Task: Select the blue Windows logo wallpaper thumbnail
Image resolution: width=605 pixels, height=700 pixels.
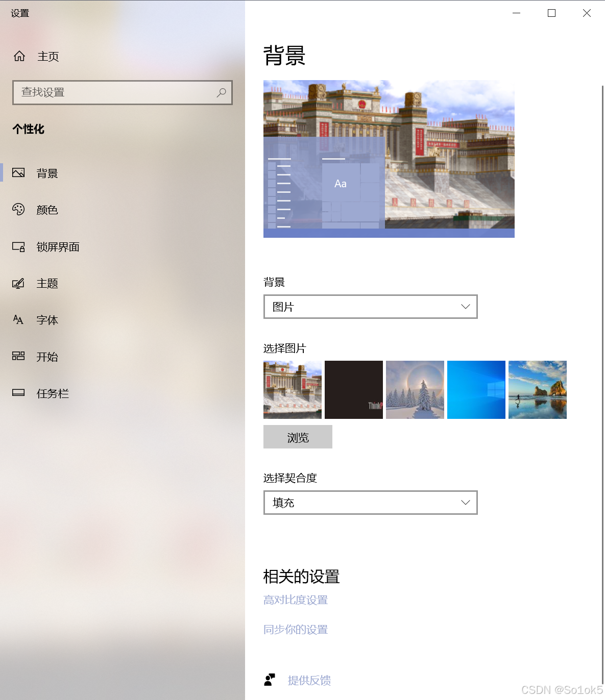Action: click(476, 390)
